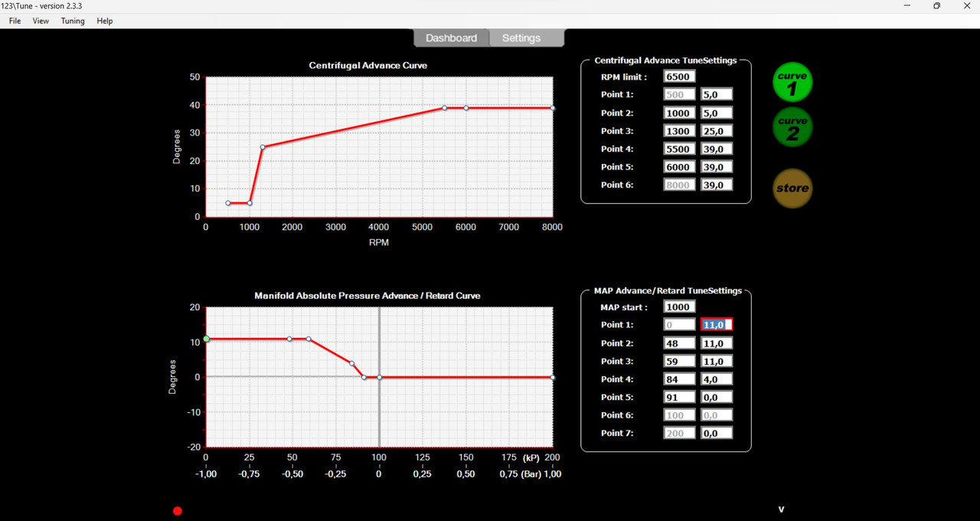Image resolution: width=980 pixels, height=521 pixels.
Task: Select green MAP curve node at 0 kP
Action: [206, 339]
